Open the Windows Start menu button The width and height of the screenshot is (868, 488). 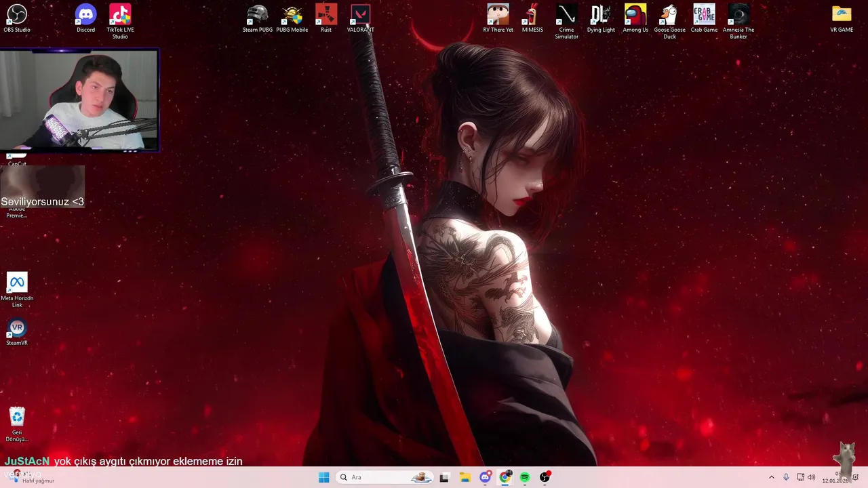(324, 477)
